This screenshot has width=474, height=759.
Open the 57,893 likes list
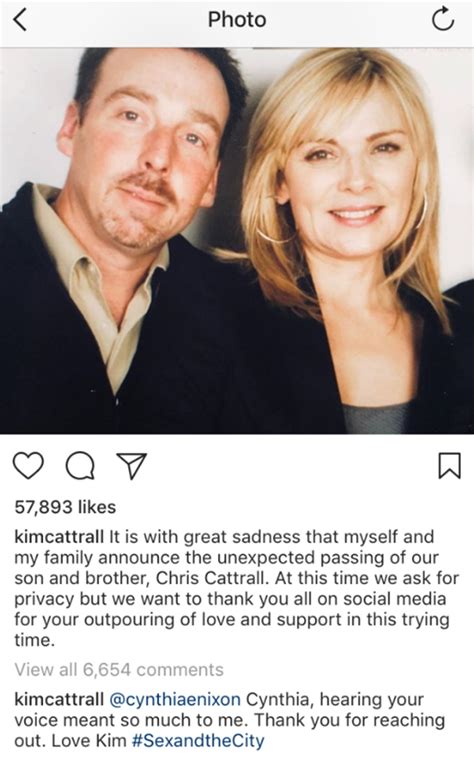point(65,507)
